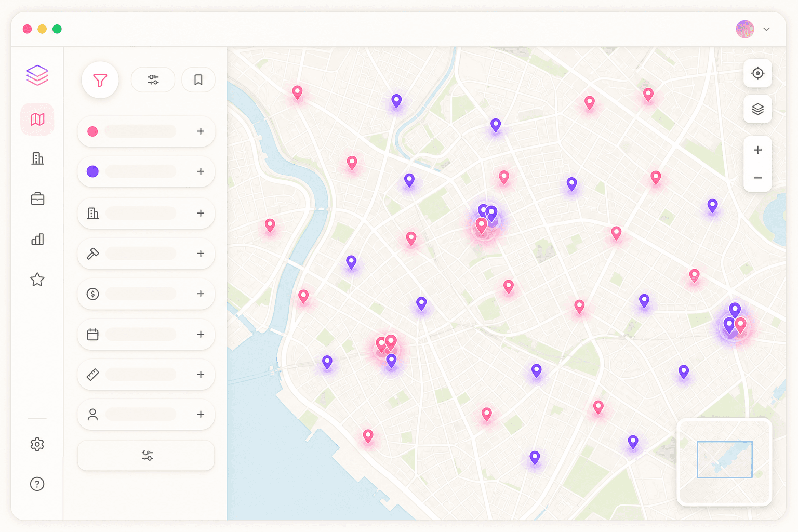This screenshot has height=532, width=798.
Task: Expand the ruler size filter row
Action: [201, 374]
